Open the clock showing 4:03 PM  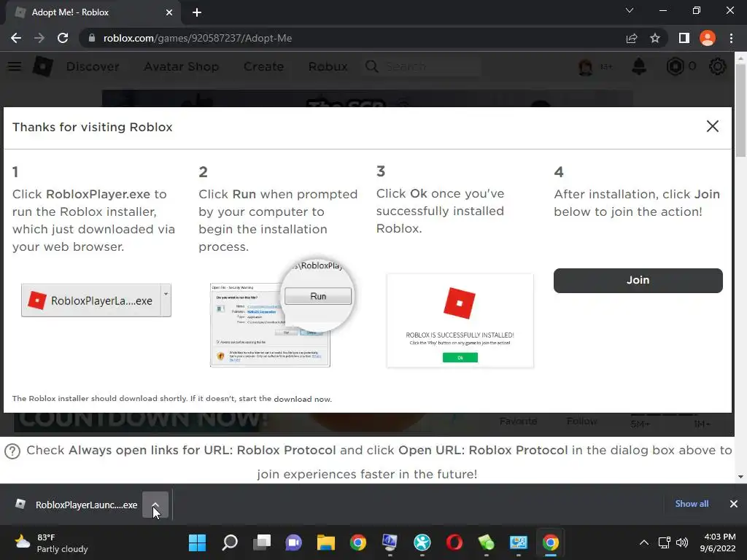[x=718, y=542]
